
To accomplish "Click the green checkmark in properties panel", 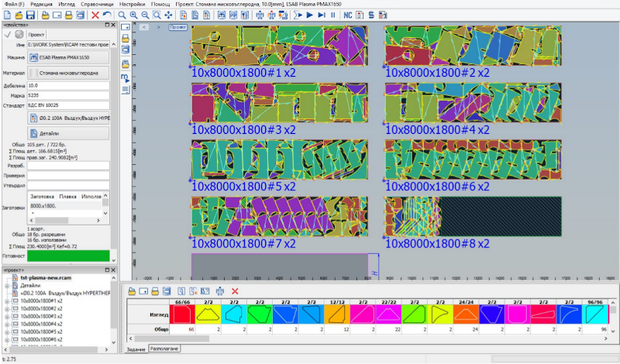I will tap(9, 35).
